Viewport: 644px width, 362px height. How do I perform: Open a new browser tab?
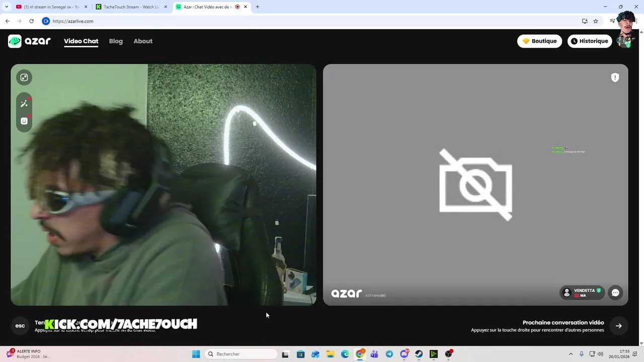[x=258, y=7]
